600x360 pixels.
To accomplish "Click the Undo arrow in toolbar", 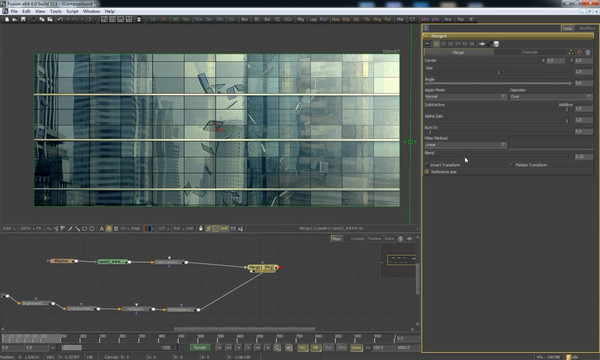I will pyautogui.click(x=60, y=19).
